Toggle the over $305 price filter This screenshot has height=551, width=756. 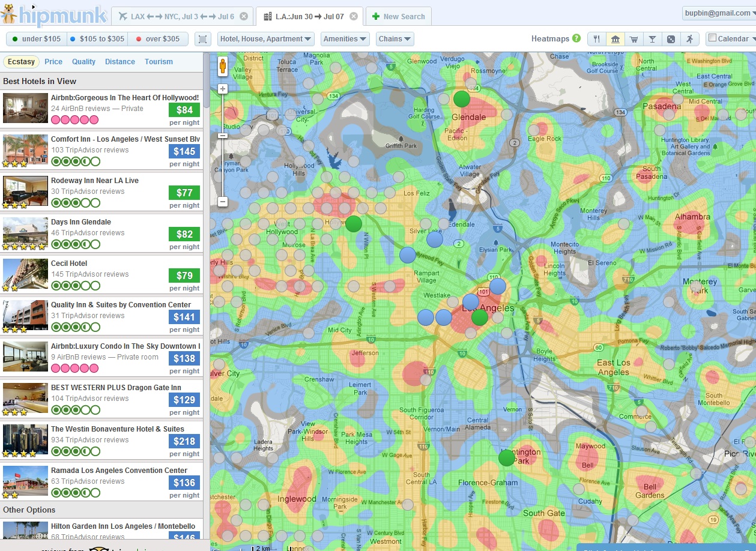(158, 39)
